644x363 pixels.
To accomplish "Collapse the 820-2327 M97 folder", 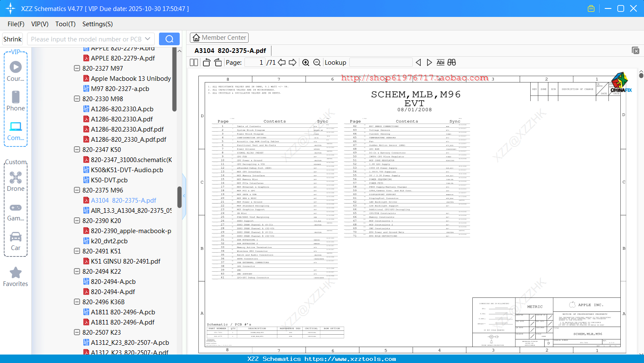I will pos(77,68).
